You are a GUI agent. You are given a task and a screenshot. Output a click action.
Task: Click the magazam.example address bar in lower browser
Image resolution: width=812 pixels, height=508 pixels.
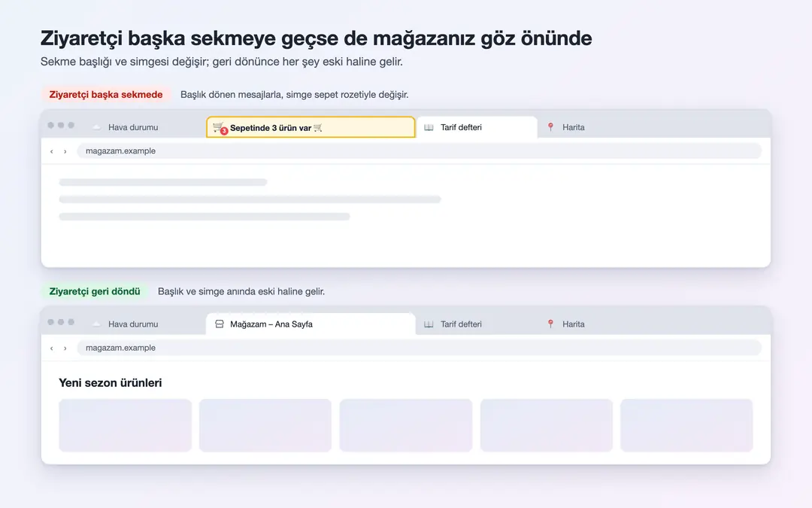419,348
